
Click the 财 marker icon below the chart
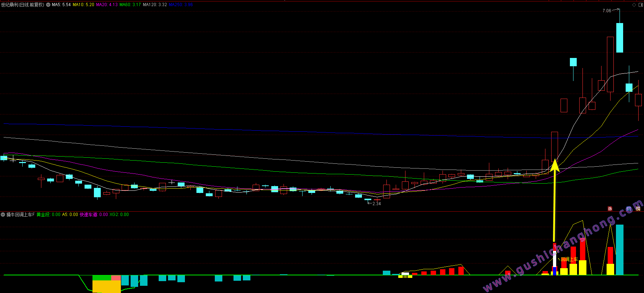click(x=629, y=209)
